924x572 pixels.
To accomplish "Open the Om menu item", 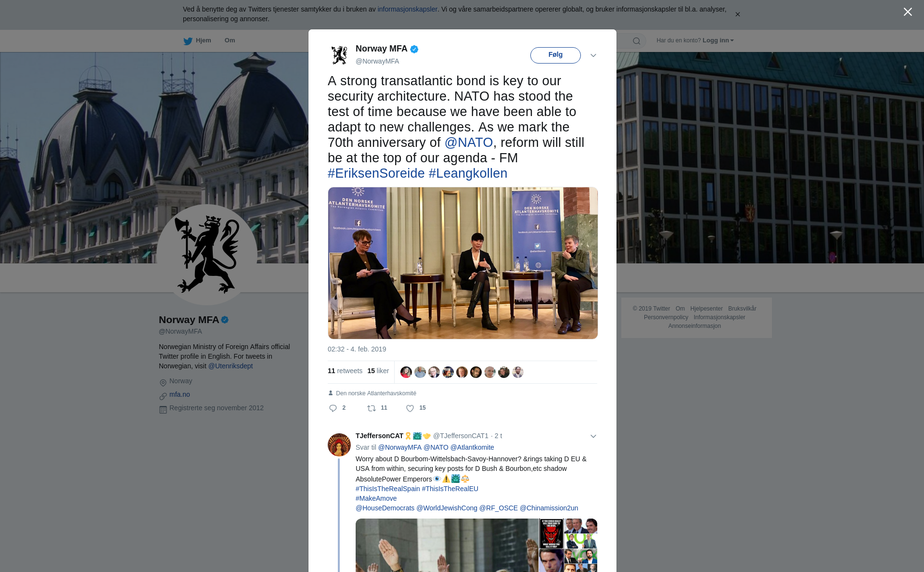I will tap(230, 40).
